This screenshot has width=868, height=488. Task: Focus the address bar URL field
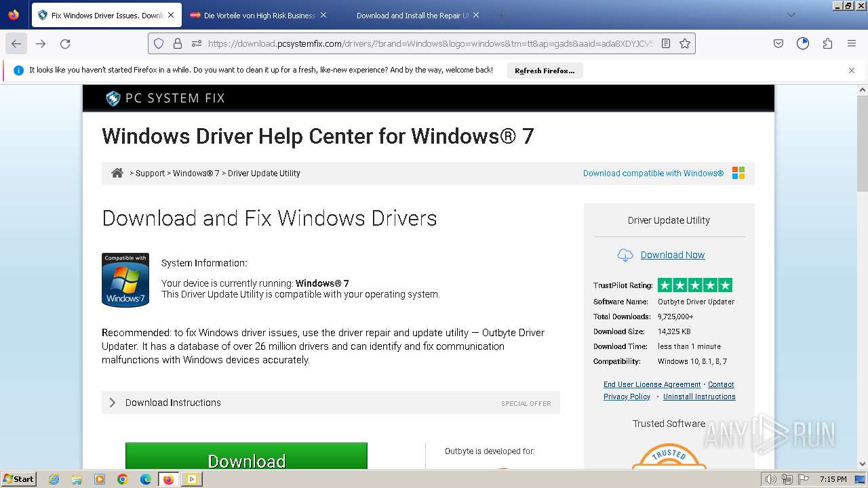pos(431,43)
